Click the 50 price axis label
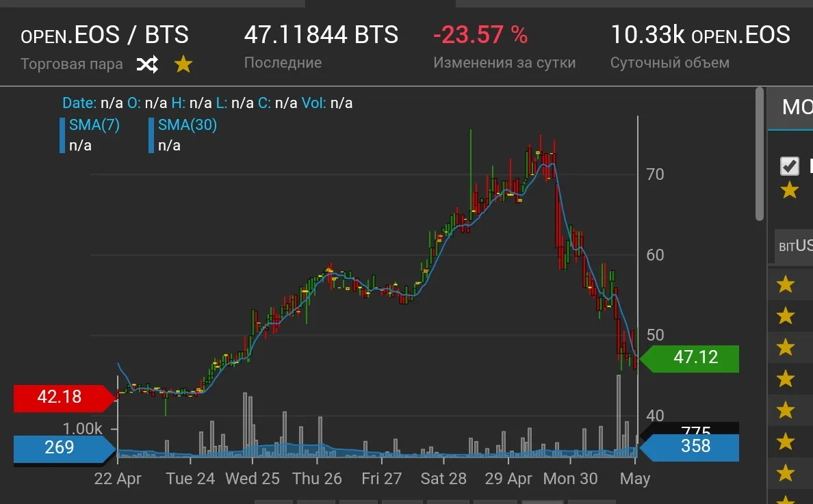The image size is (813, 504). [x=655, y=335]
